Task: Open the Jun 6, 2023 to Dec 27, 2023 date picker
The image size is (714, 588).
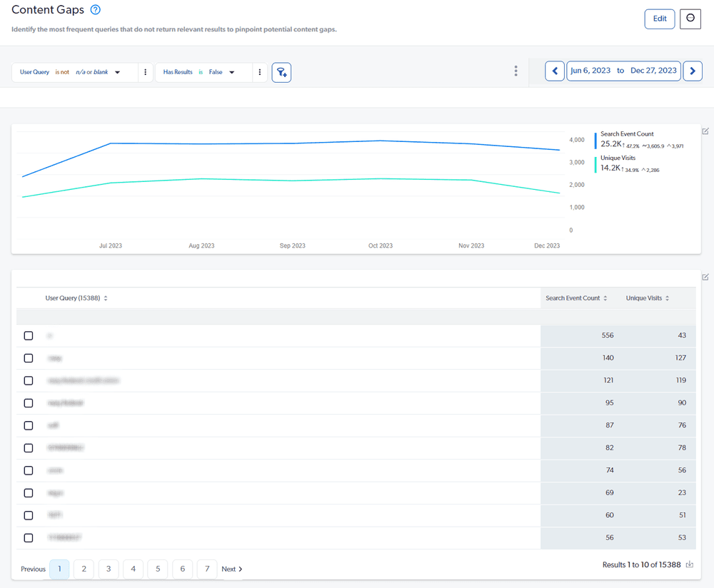Action: [x=623, y=71]
